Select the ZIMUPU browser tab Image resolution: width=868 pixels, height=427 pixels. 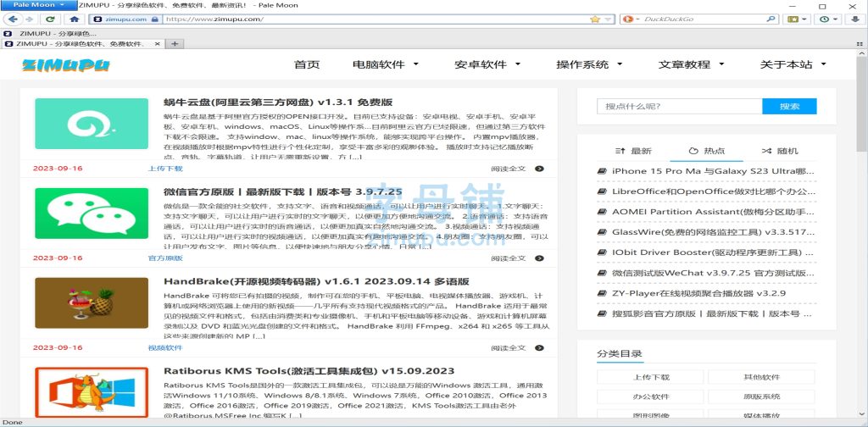click(x=83, y=44)
